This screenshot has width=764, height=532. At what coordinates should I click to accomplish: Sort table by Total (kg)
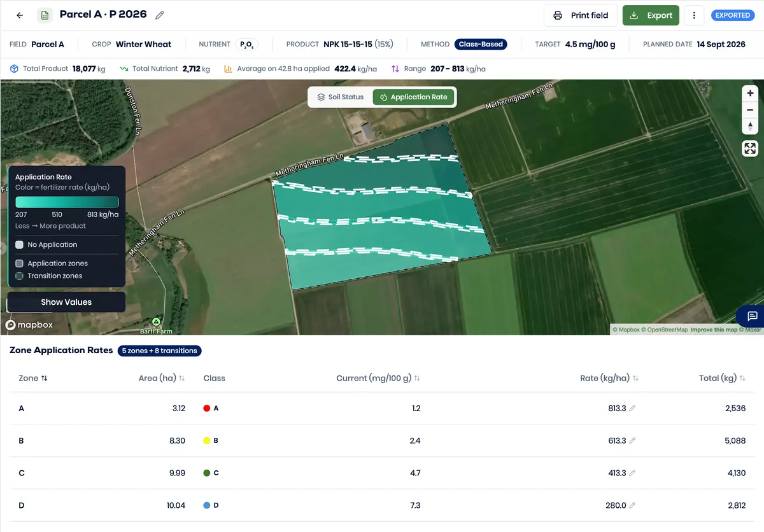(722, 378)
